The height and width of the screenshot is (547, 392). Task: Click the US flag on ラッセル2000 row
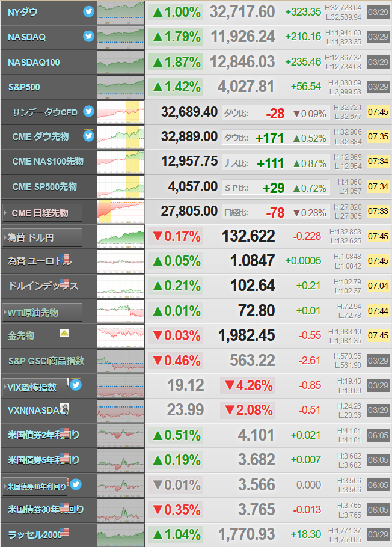(x=64, y=531)
